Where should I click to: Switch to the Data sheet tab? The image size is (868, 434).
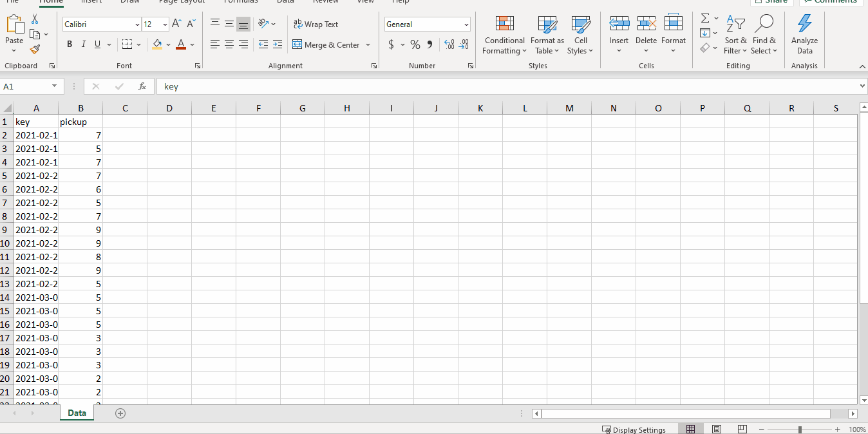coord(77,413)
